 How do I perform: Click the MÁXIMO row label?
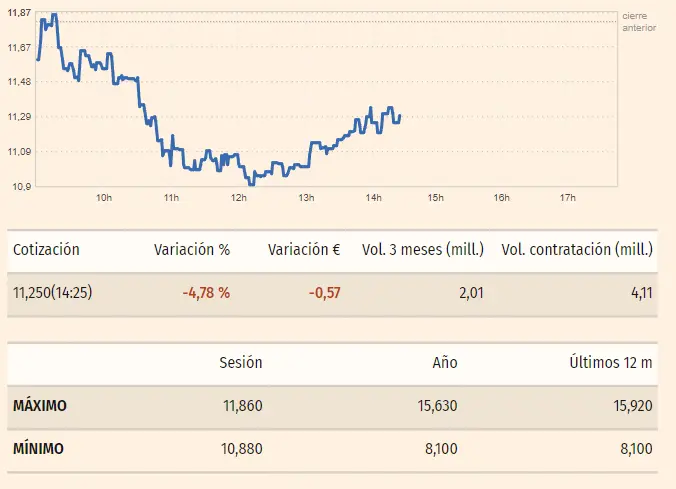[x=41, y=406]
